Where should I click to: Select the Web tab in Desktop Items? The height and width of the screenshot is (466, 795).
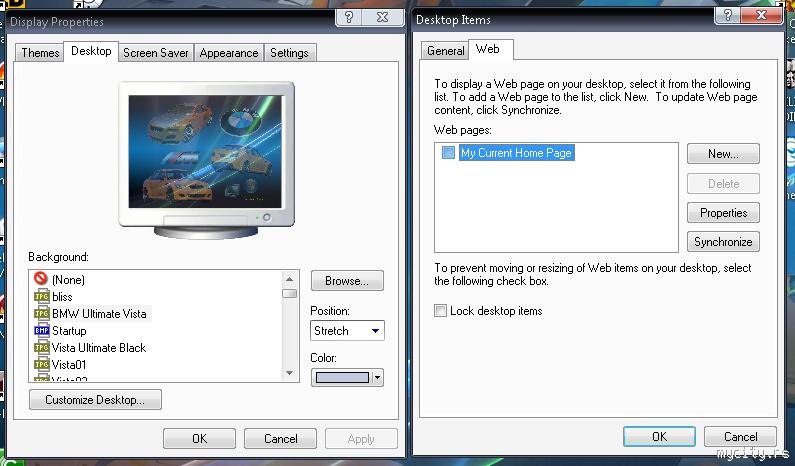pos(488,49)
